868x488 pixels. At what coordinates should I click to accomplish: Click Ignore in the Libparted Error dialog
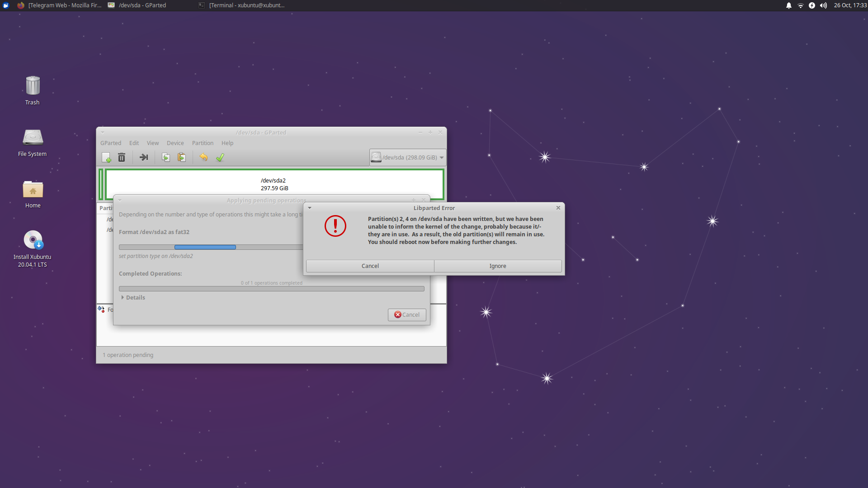pyautogui.click(x=498, y=266)
